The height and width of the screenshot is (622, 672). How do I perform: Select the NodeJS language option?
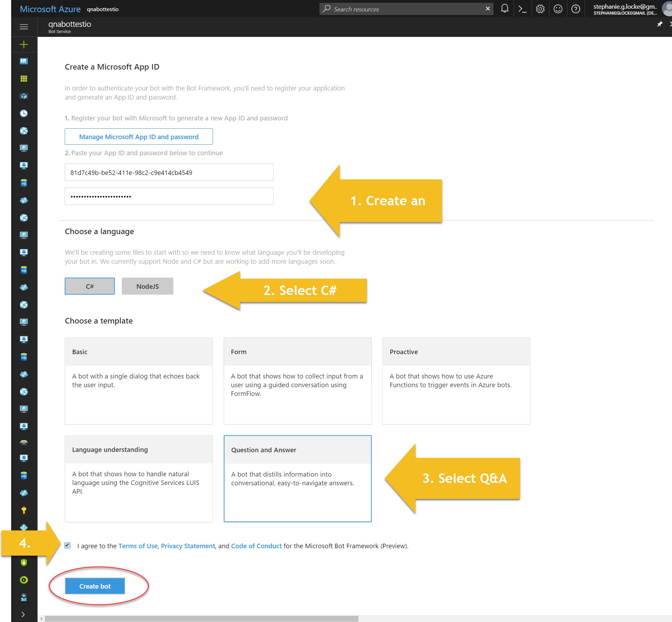pos(148,286)
